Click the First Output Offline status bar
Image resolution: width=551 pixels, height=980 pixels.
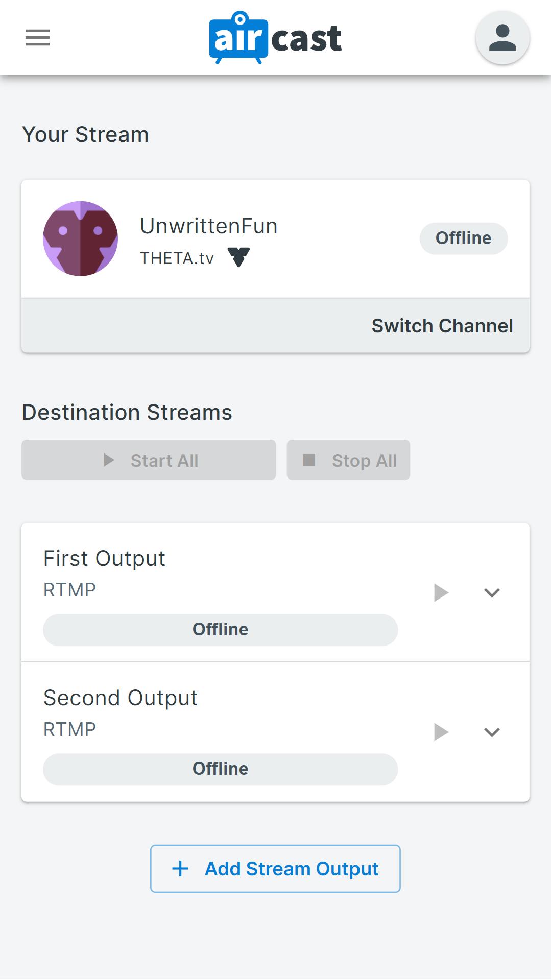220,630
